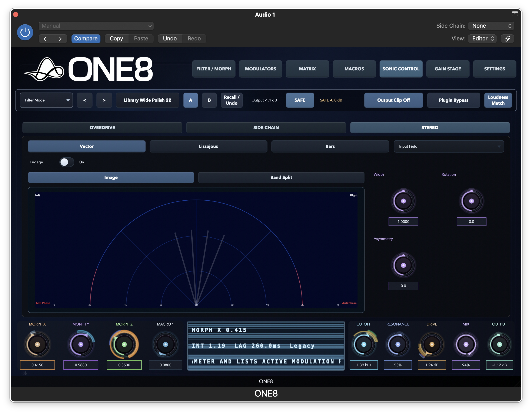This screenshot has width=532, height=414.
Task: Toggle Loudness Match
Action: coord(498,100)
